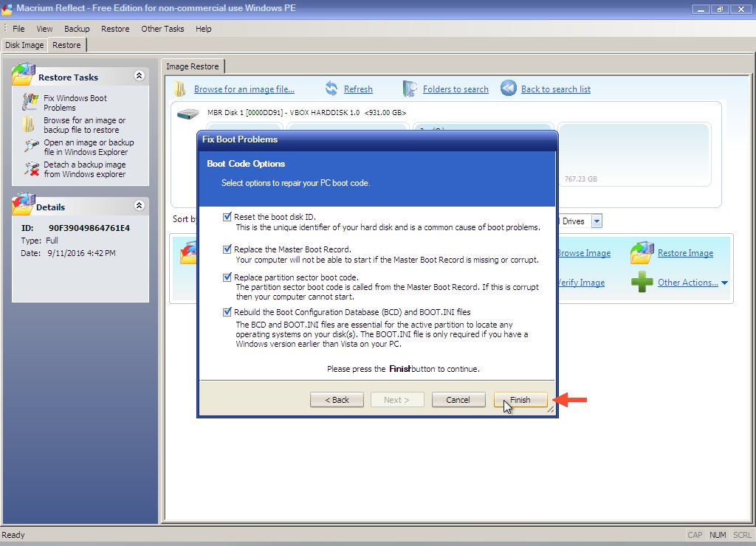
Task: Click the Refresh arrows icon
Action: pos(331,89)
